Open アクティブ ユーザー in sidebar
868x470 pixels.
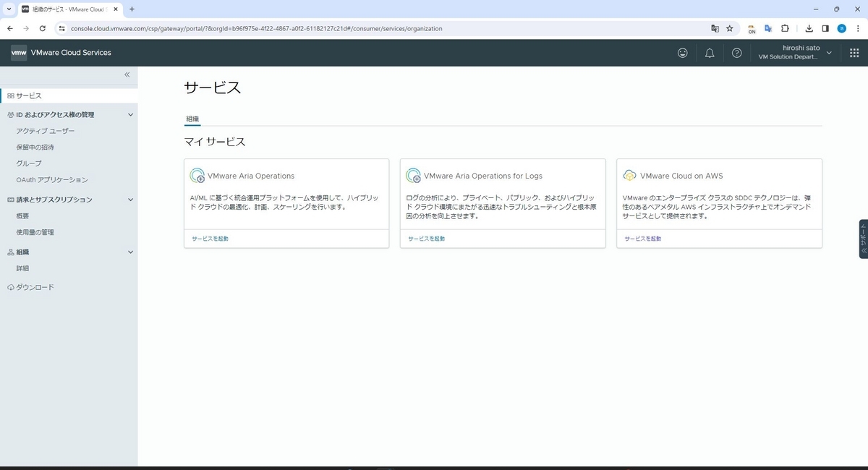coord(45,131)
